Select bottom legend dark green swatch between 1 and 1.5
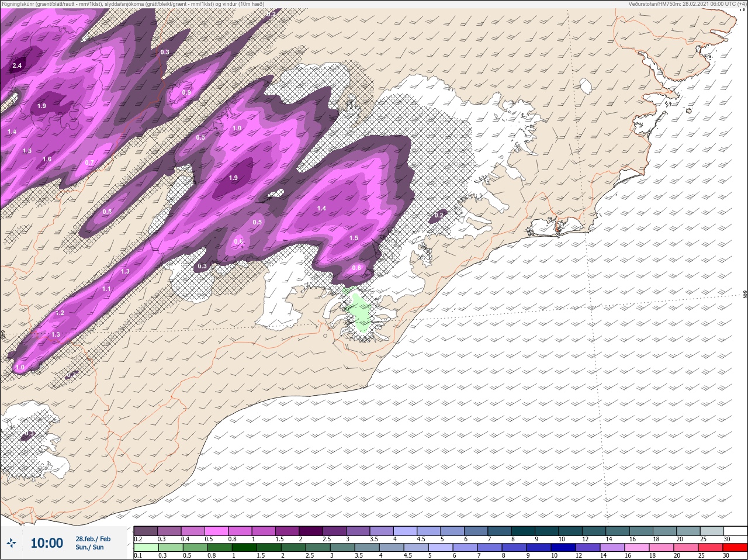Screen dimensions: 748x560 [x=243, y=548]
